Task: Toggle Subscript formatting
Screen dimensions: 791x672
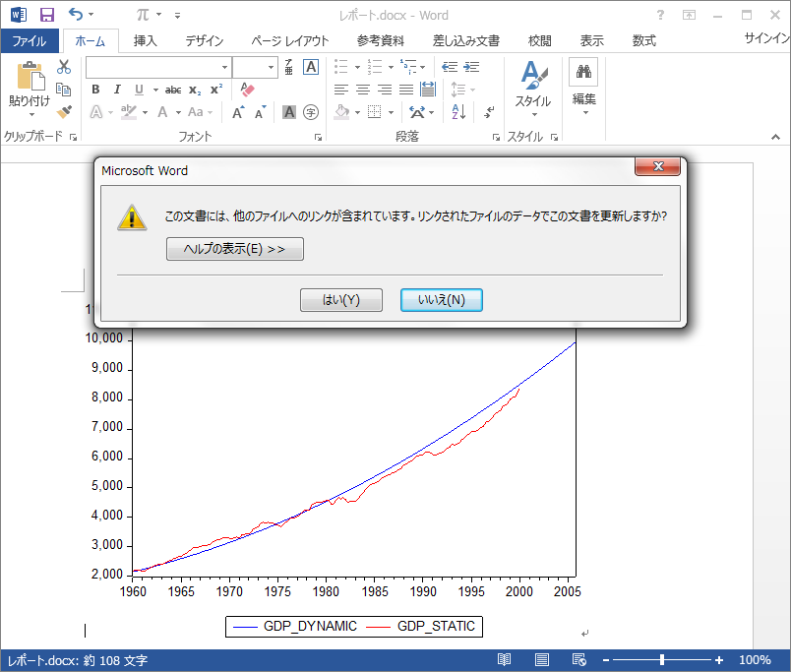Action: point(195,90)
